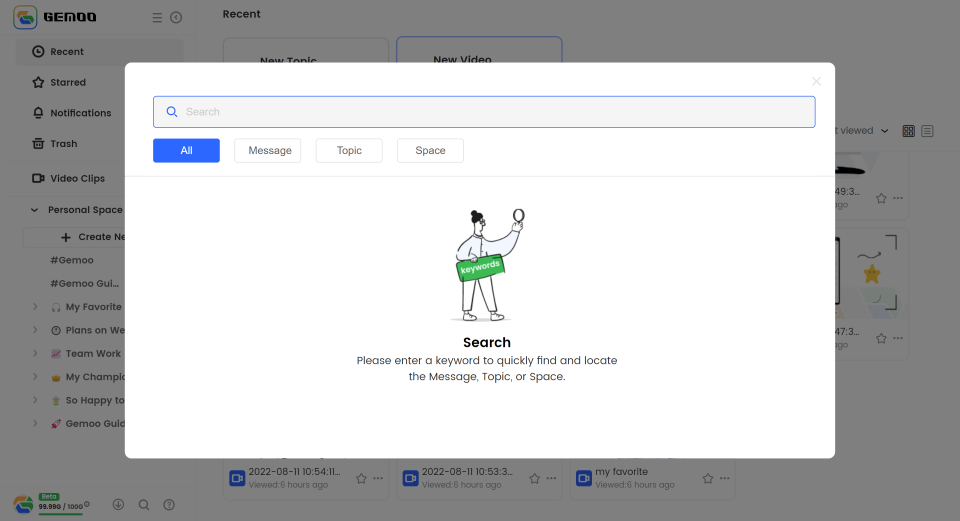Image resolution: width=960 pixels, height=521 pixels.
Task: Switch to grid view icon
Action: pyautogui.click(x=909, y=131)
